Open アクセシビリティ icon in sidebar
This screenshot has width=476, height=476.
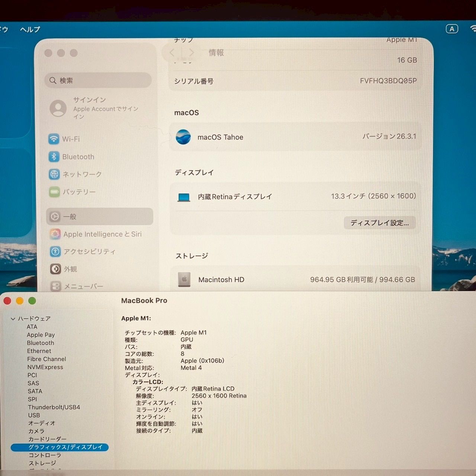pyautogui.click(x=55, y=251)
